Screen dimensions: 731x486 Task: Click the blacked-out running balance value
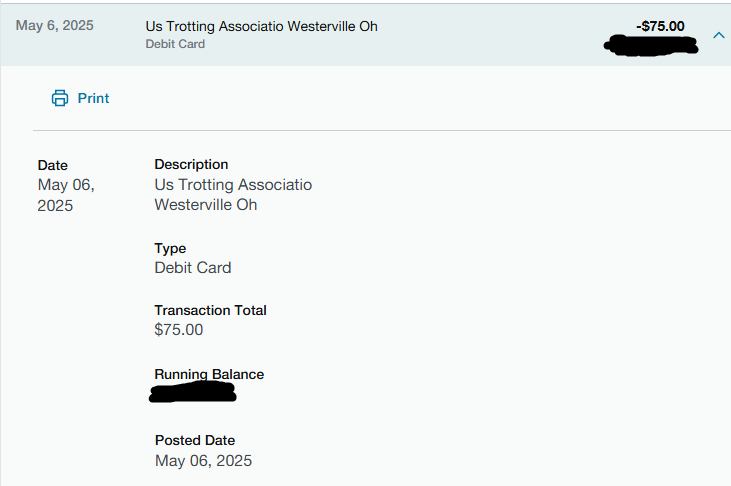tap(193, 392)
